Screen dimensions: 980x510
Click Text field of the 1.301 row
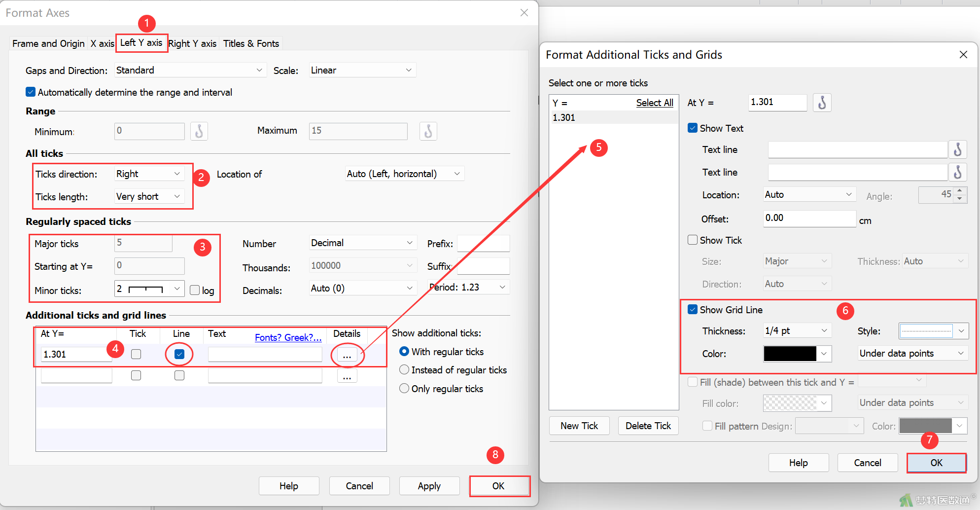[265, 354]
